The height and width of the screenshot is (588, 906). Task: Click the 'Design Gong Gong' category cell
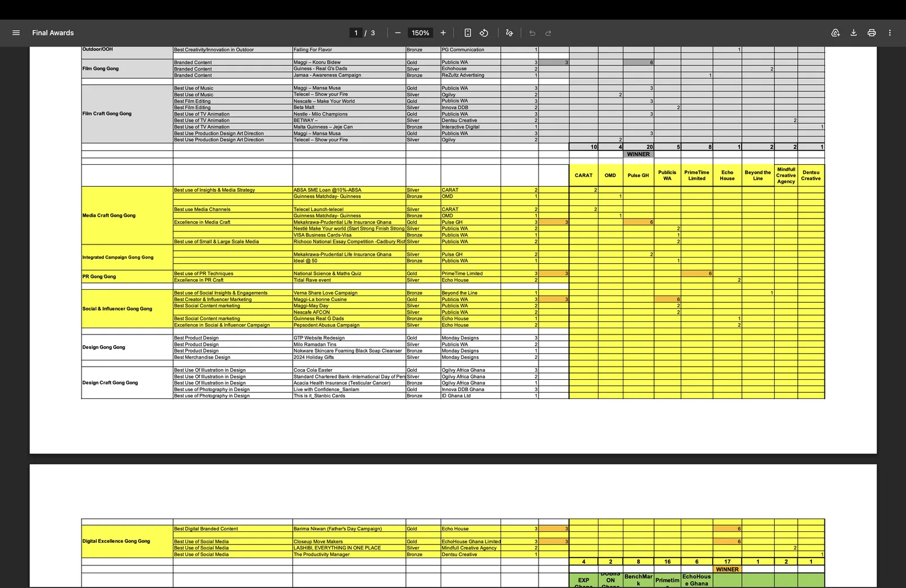[127, 347]
